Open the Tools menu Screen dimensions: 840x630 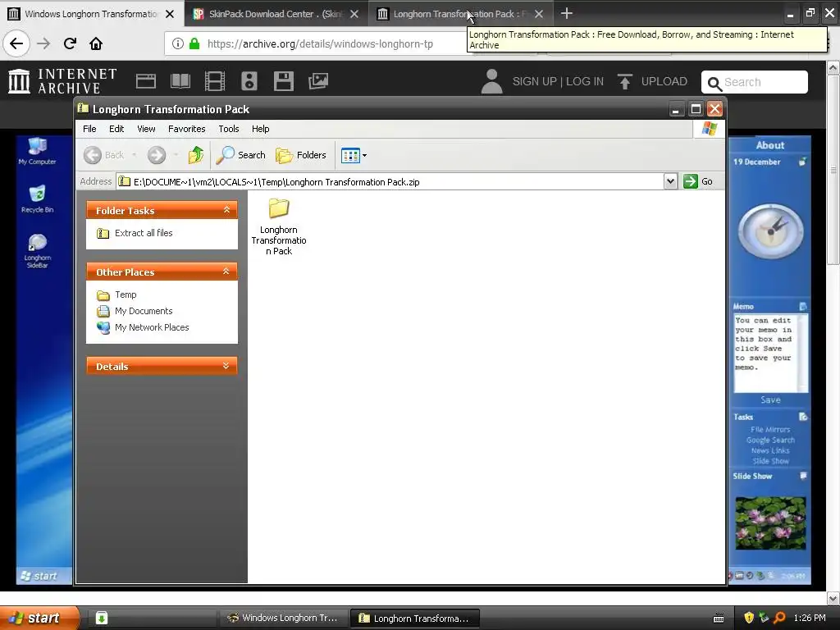coord(229,129)
